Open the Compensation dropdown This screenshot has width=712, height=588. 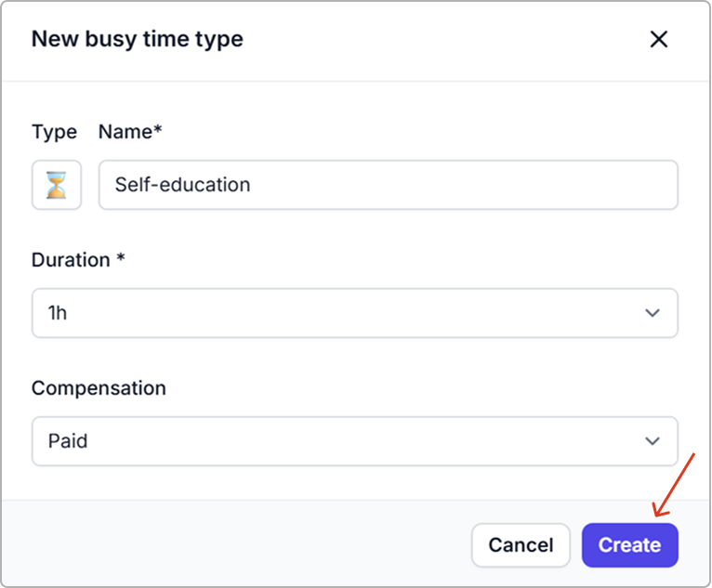pyautogui.click(x=354, y=441)
